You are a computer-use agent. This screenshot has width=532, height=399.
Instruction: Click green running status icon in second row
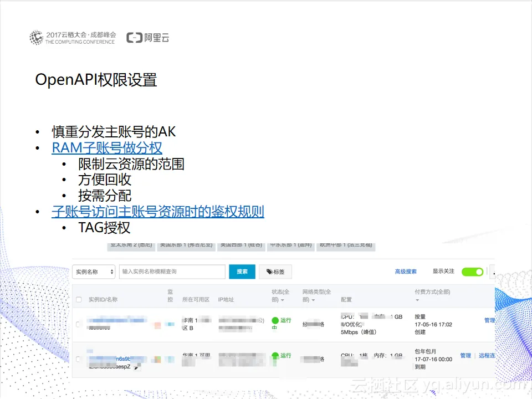click(x=275, y=356)
